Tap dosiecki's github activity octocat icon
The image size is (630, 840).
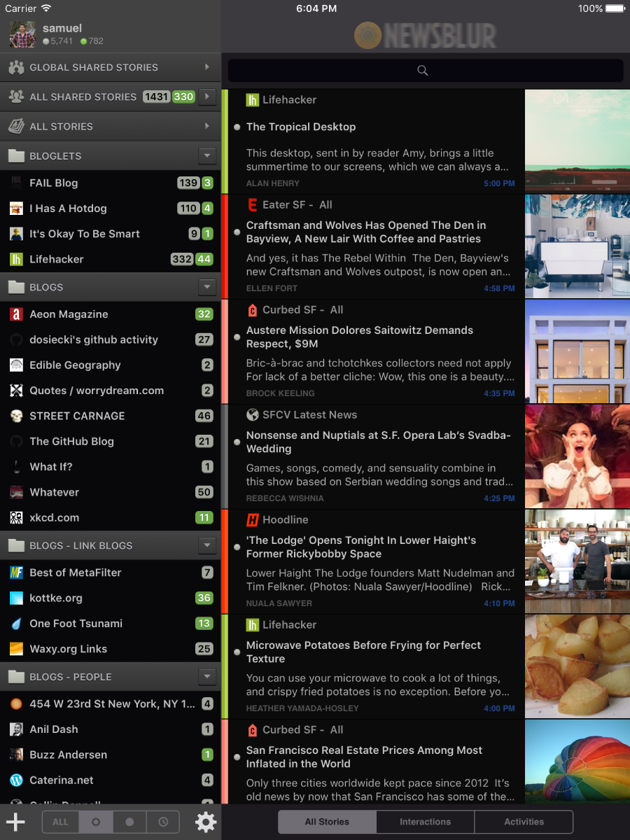point(16,339)
